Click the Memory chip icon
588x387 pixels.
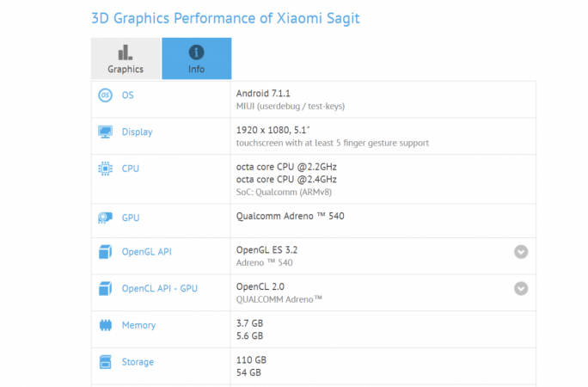click(105, 326)
